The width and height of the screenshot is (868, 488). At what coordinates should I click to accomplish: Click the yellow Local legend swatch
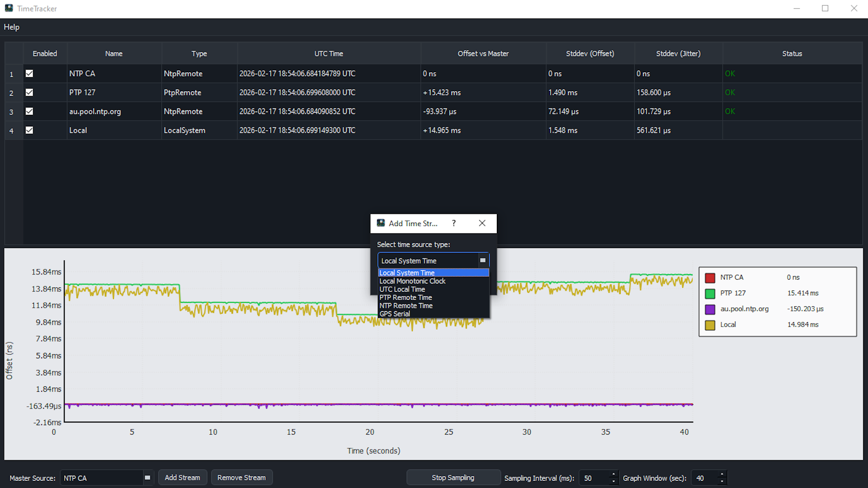click(710, 325)
